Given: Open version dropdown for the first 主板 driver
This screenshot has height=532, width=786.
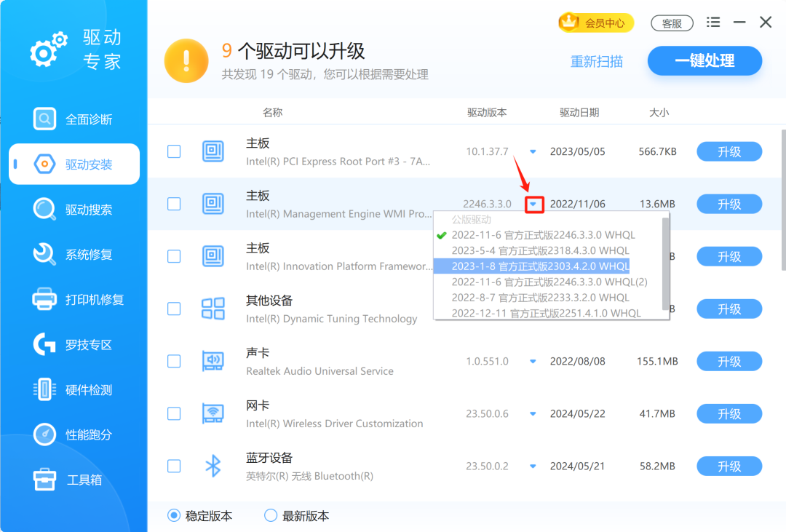Looking at the screenshot, I should pyautogui.click(x=533, y=151).
